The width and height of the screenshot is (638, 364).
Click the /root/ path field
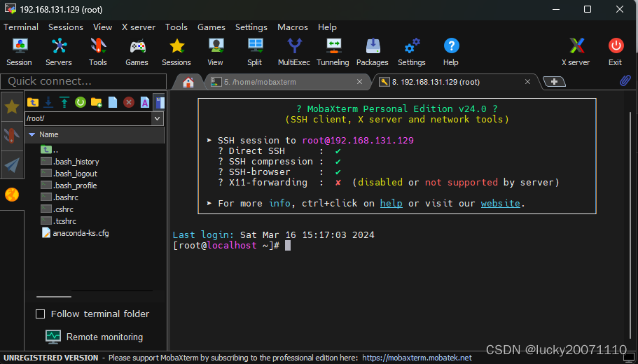88,118
